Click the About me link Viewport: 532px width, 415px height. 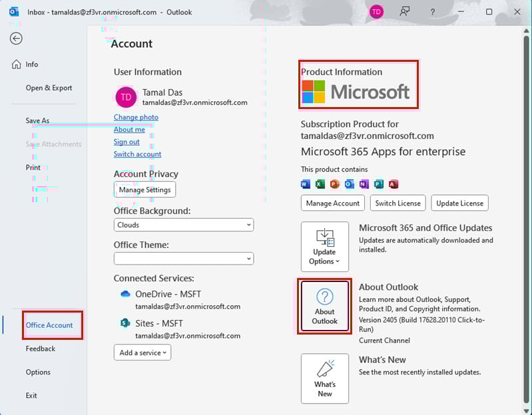coord(129,130)
